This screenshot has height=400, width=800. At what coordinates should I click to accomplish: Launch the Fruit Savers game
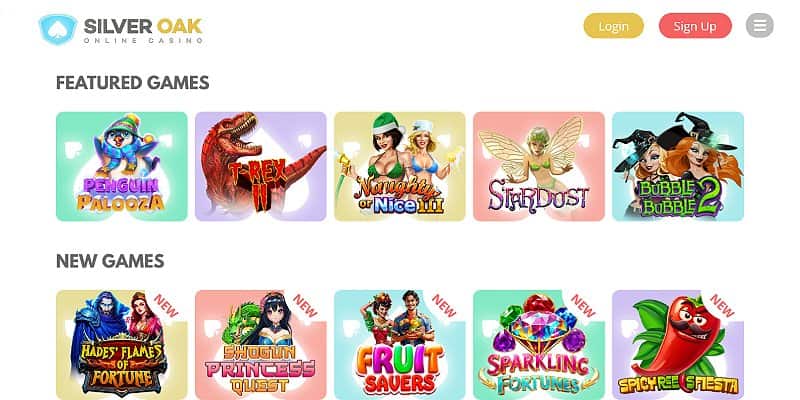pos(399,345)
